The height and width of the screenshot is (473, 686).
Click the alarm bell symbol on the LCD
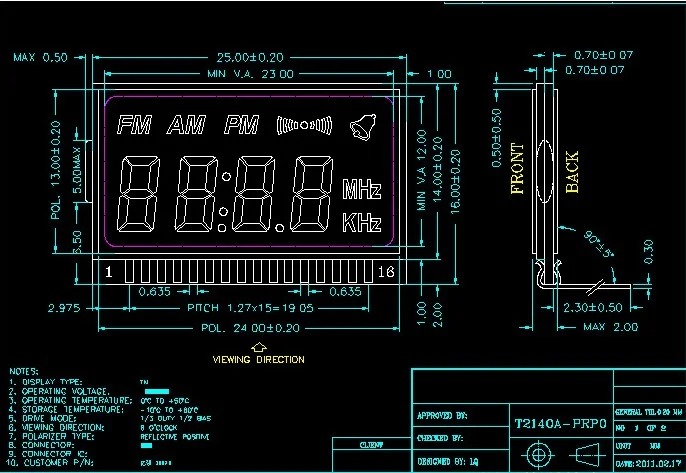pyautogui.click(x=363, y=127)
